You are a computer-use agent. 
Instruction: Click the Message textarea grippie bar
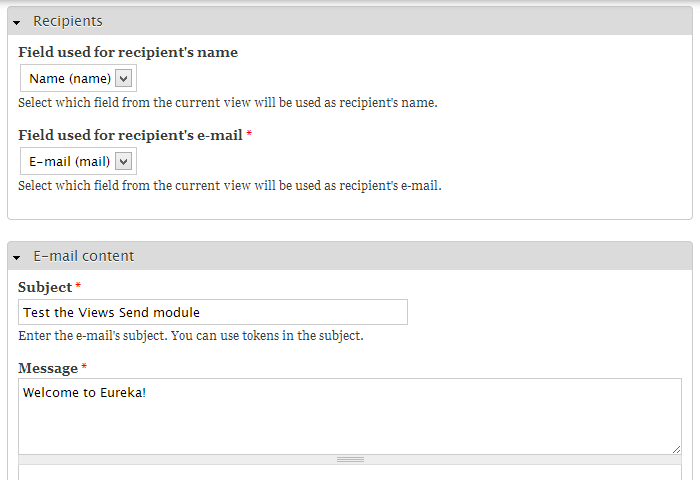349,460
